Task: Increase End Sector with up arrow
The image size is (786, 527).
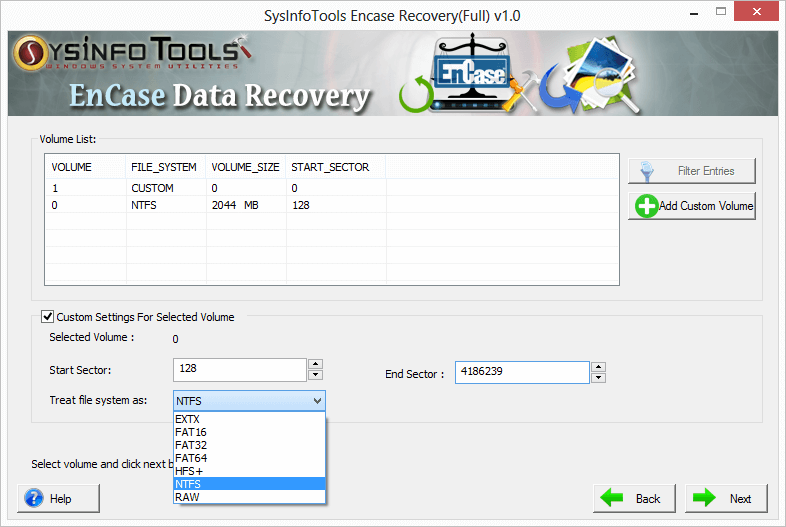Action: point(599,367)
